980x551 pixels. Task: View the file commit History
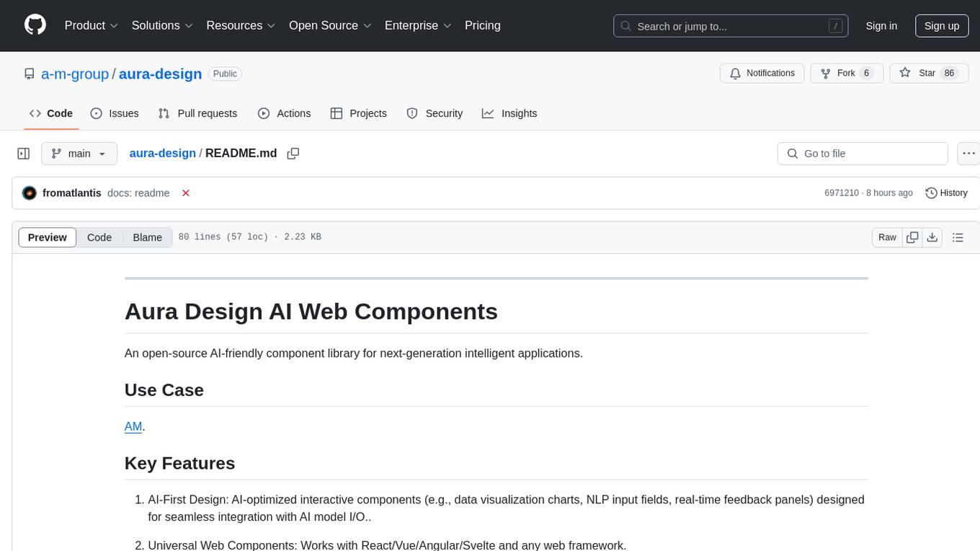pyautogui.click(x=946, y=193)
